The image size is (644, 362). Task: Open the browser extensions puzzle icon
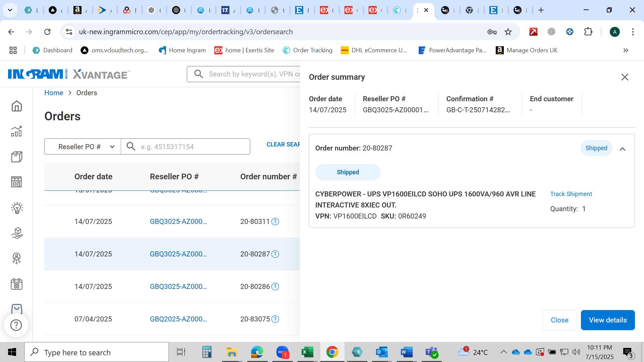(588, 32)
